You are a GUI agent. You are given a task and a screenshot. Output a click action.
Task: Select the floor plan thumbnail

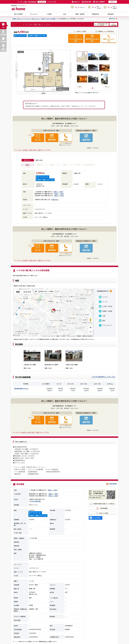click(x=82, y=57)
